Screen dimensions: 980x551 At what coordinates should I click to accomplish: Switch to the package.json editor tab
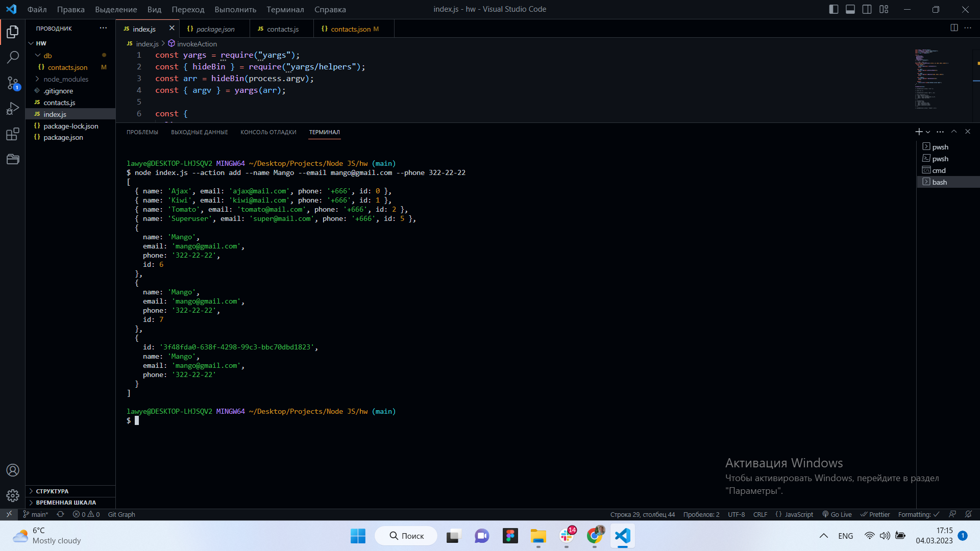click(x=215, y=29)
